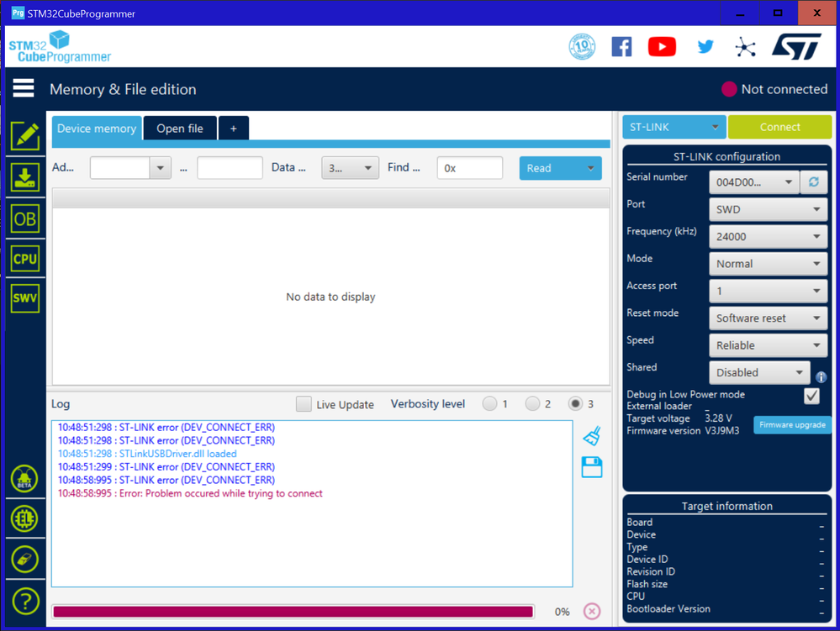The width and height of the screenshot is (840, 631).
Task: Open the Access port dropdown
Action: (769, 292)
